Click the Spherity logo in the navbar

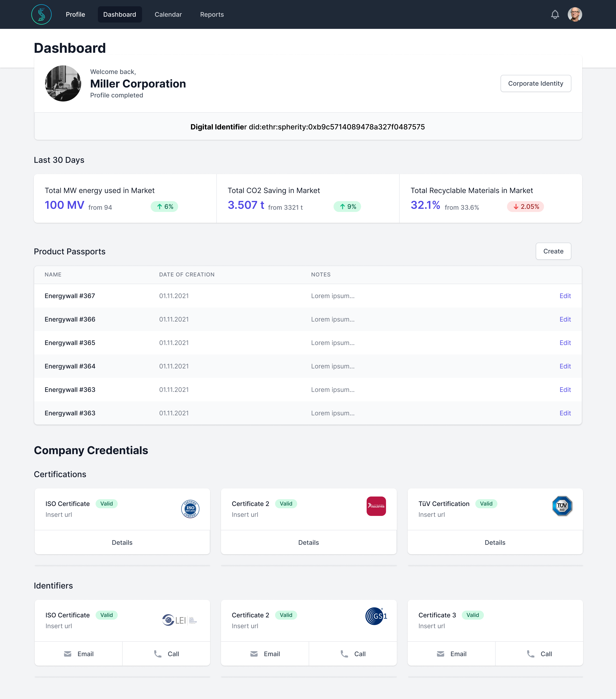(41, 14)
